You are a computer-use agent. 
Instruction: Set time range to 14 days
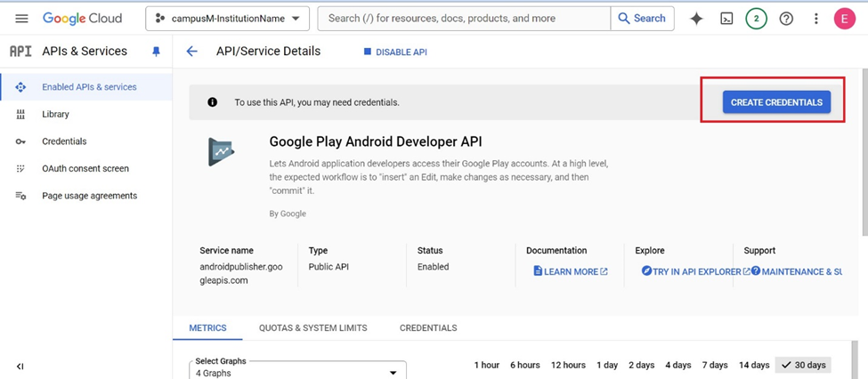point(754,365)
